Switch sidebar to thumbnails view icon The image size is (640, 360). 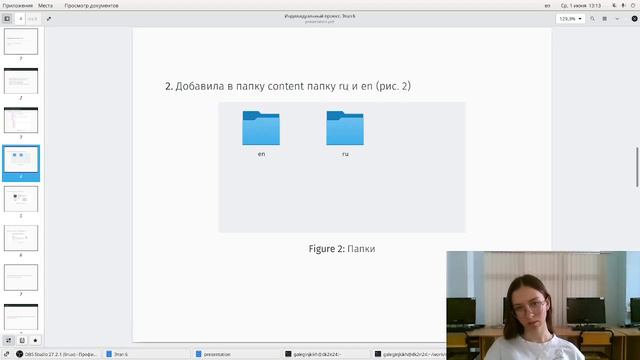coord(9,340)
